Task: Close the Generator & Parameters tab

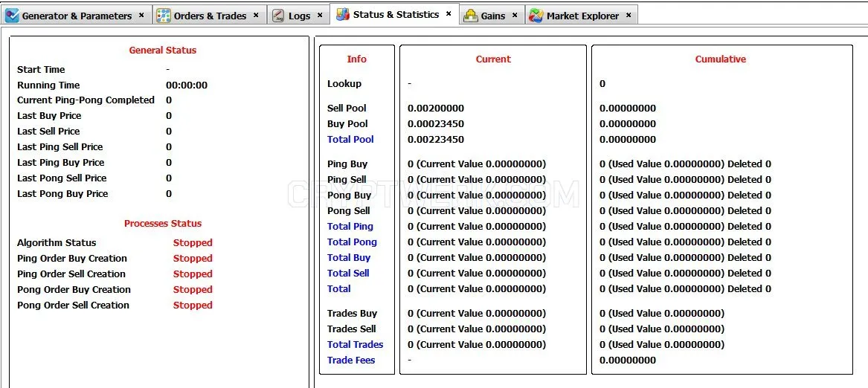Action: coord(141,16)
